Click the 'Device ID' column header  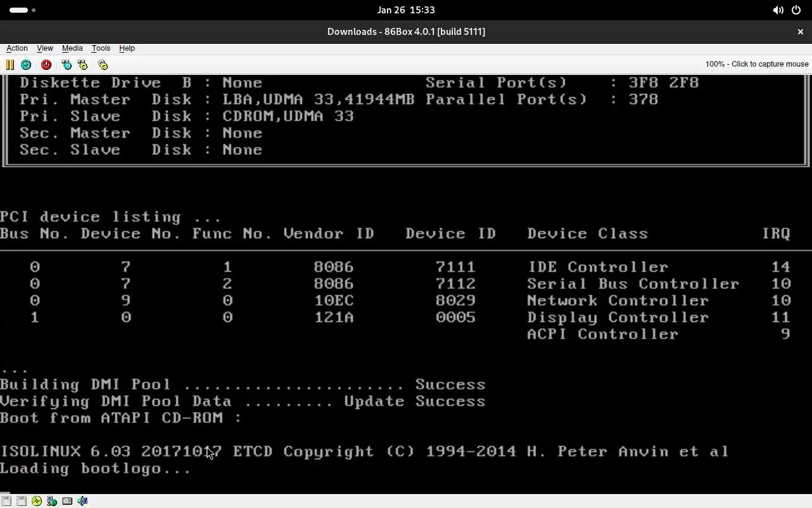tap(450, 234)
